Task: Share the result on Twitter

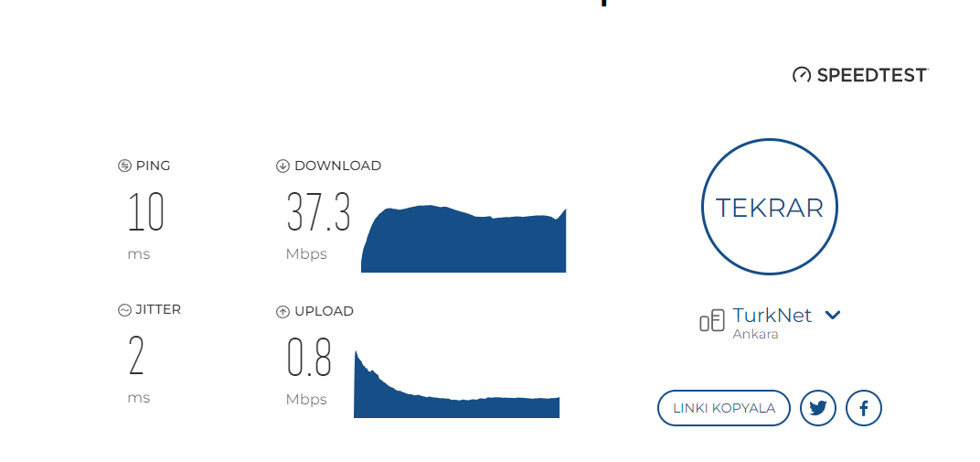Action: 818,408
